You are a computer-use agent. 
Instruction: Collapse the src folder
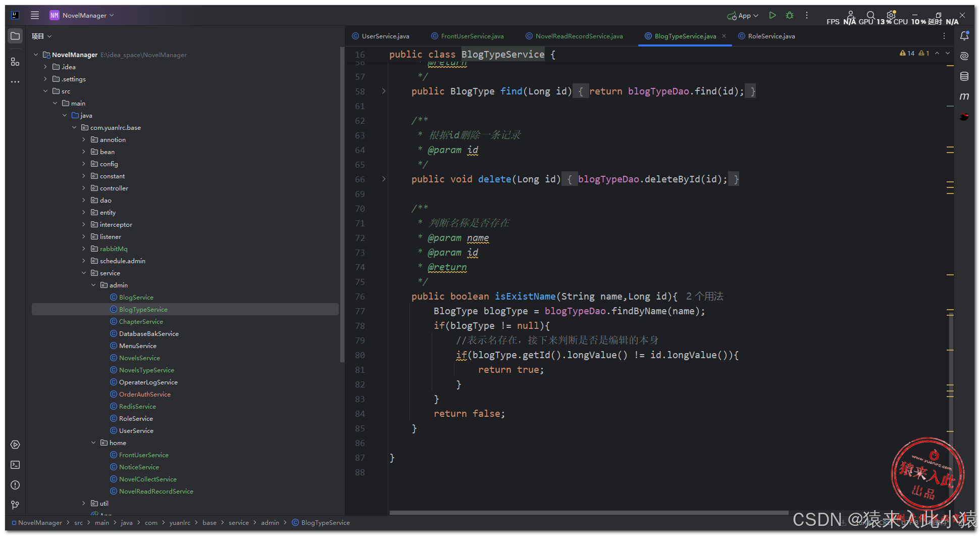pyautogui.click(x=45, y=91)
